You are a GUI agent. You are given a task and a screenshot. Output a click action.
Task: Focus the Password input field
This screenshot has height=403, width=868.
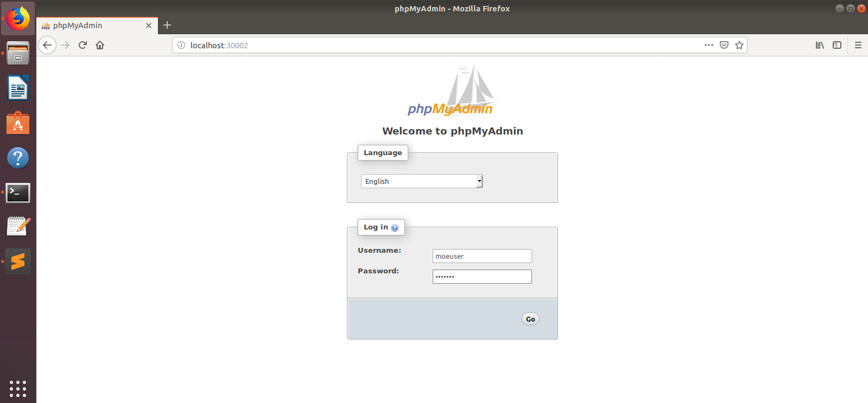point(482,277)
